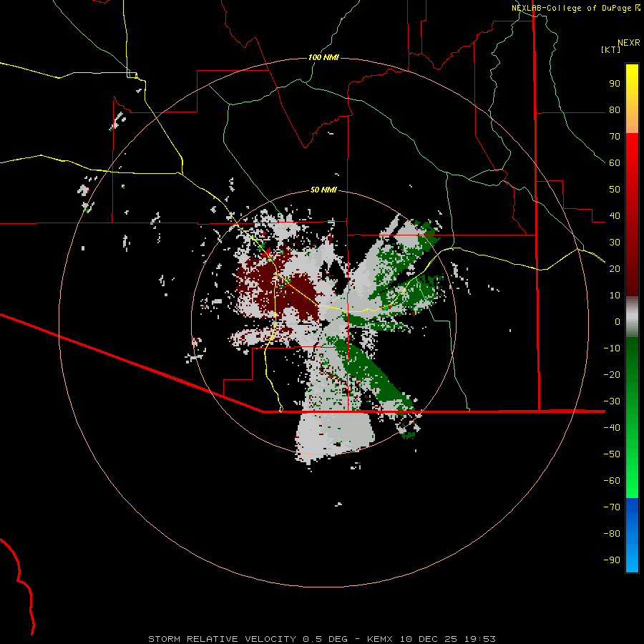Click the -20 value on velocity scale
This screenshot has width=644, height=644.
click(612, 374)
